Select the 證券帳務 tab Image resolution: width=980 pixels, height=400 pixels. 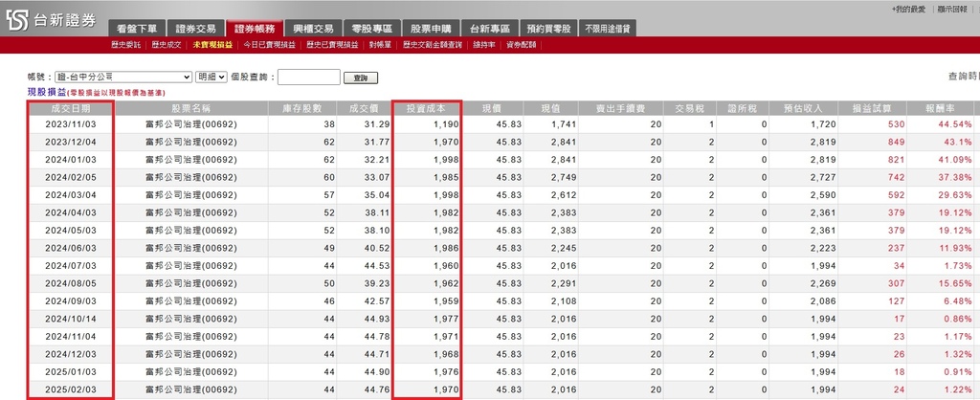pos(255,28)
